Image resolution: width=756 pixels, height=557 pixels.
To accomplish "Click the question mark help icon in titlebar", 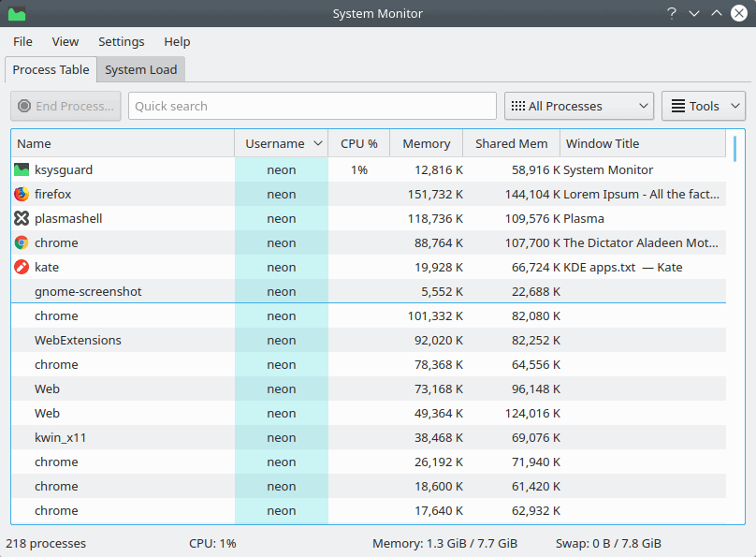I will 672,13.
